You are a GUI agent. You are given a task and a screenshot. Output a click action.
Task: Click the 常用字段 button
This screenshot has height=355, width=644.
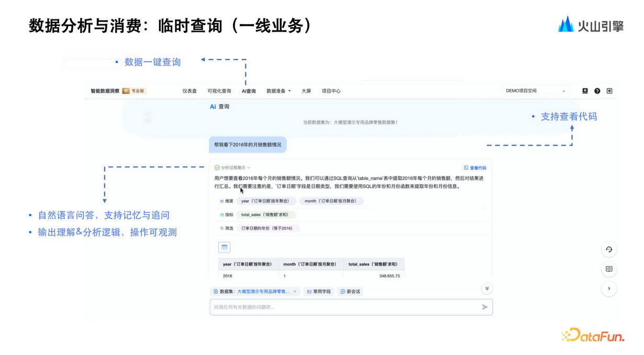point(318,292)
